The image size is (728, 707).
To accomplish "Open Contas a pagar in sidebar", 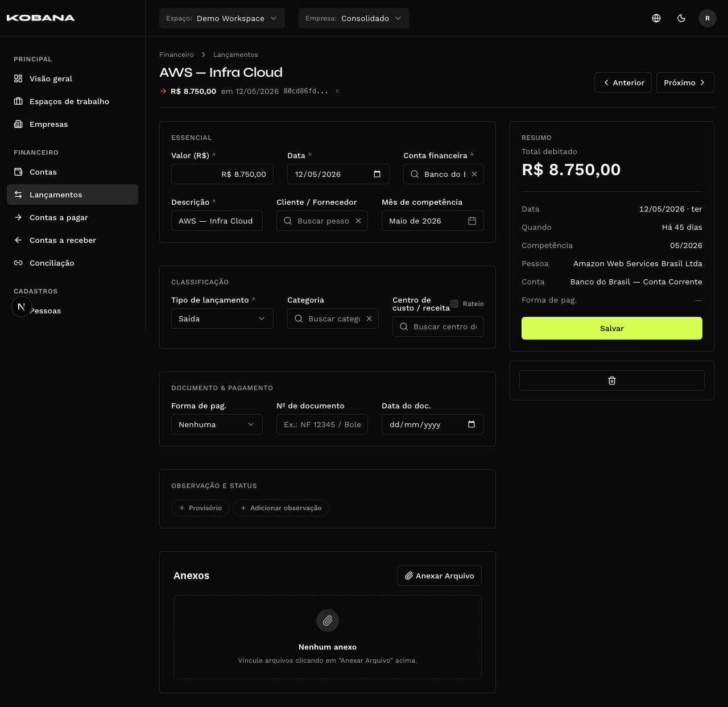I will click(x=72, y=217).
